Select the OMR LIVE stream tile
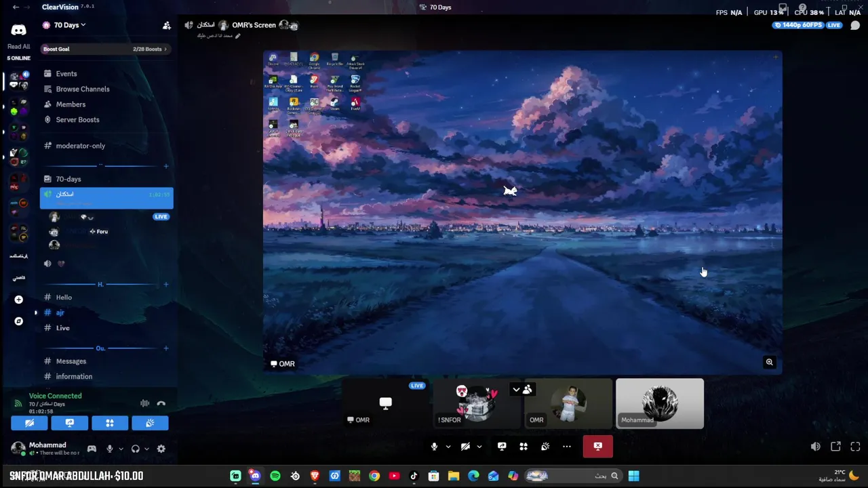The width and height of the screenshot is (868, 488). click(386, 404)
